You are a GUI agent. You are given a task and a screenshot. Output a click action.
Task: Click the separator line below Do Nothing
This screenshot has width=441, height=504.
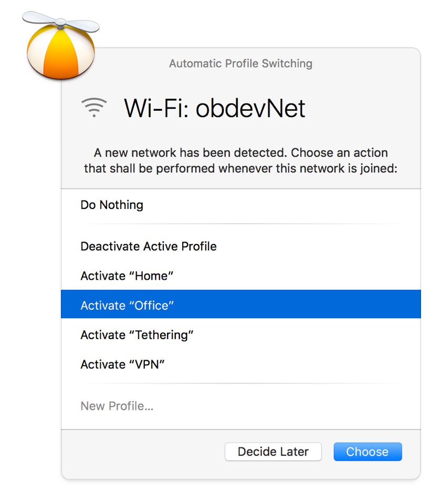(241, 224)
